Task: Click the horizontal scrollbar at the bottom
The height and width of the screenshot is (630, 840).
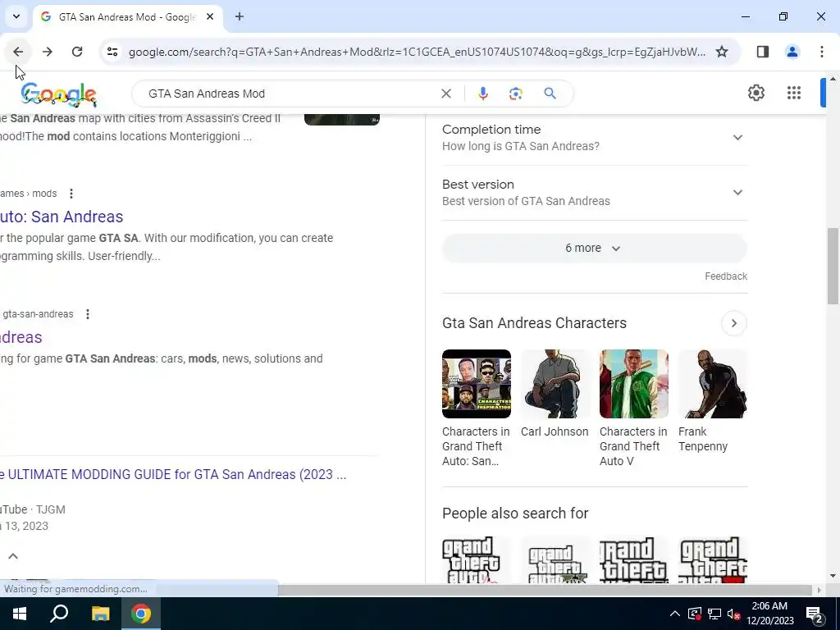Action: pyautogui.click(x=545, y=590)
